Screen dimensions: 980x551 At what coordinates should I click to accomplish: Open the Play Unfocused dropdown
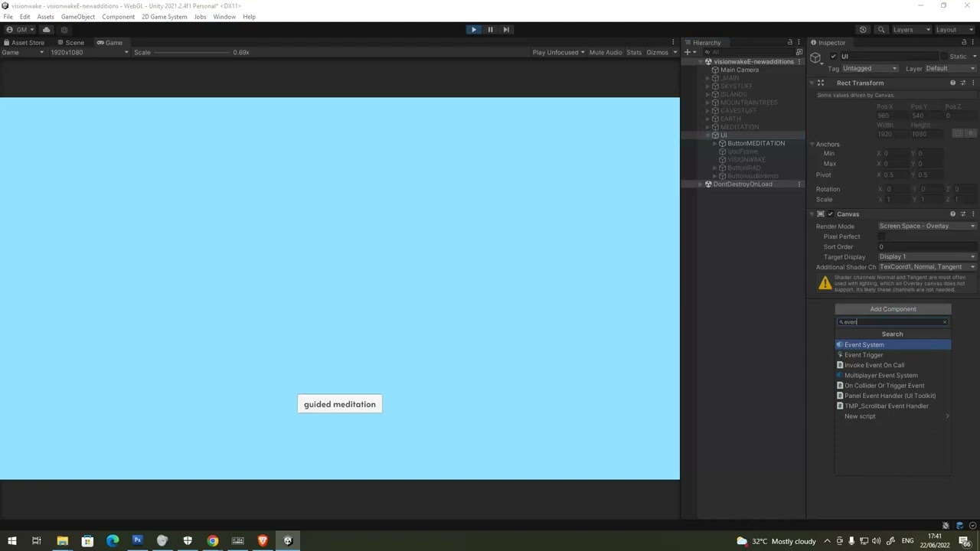click(x=558, y=53)
